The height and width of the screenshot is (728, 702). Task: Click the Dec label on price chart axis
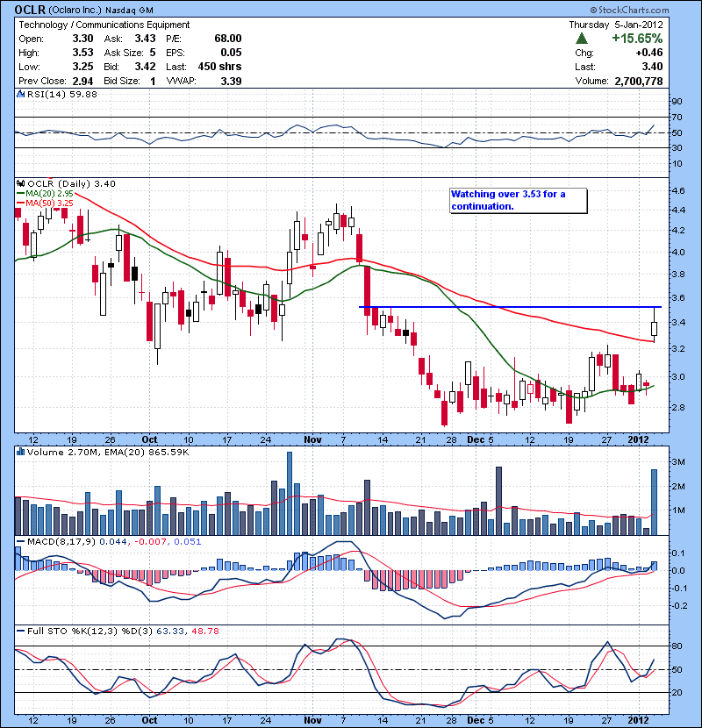point(476,439)
